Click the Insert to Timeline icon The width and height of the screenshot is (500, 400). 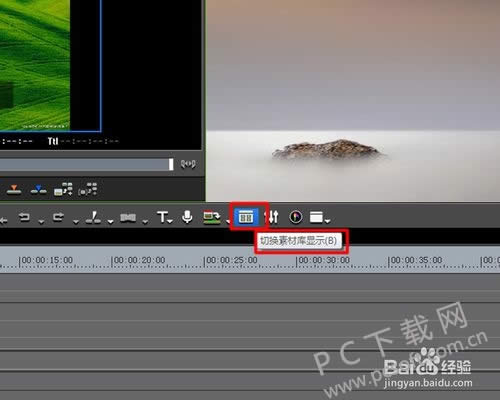coord(14,190)
